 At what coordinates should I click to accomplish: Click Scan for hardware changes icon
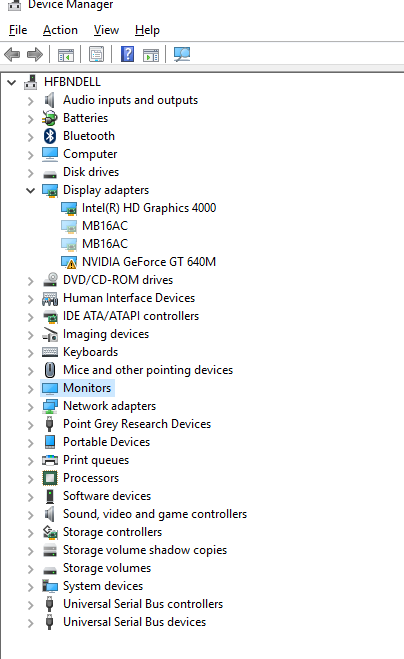[x=182, y=54]
